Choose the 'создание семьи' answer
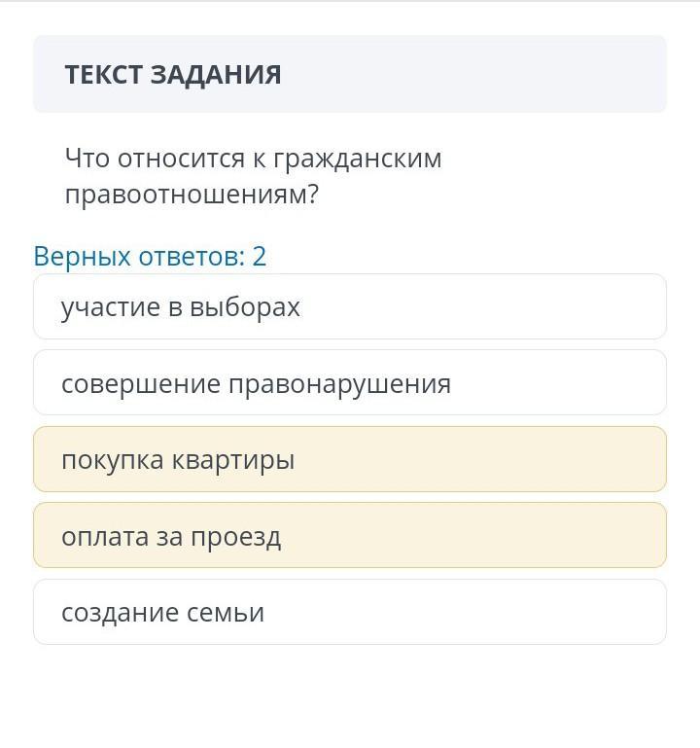 [x=349, y=612]
